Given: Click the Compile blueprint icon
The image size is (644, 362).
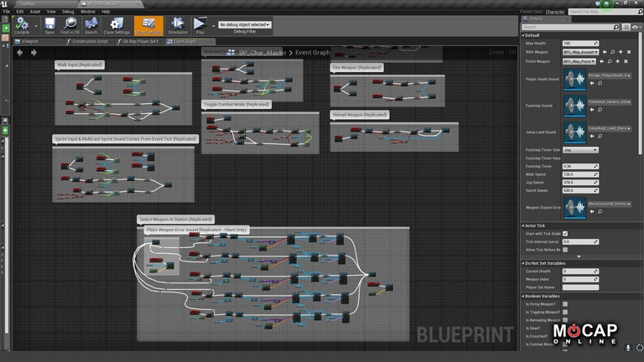Looking at the screenshot, I should (x=22, y=25).
